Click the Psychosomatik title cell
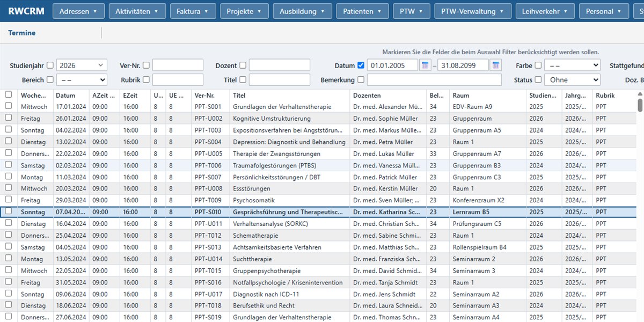 [290, 200]
